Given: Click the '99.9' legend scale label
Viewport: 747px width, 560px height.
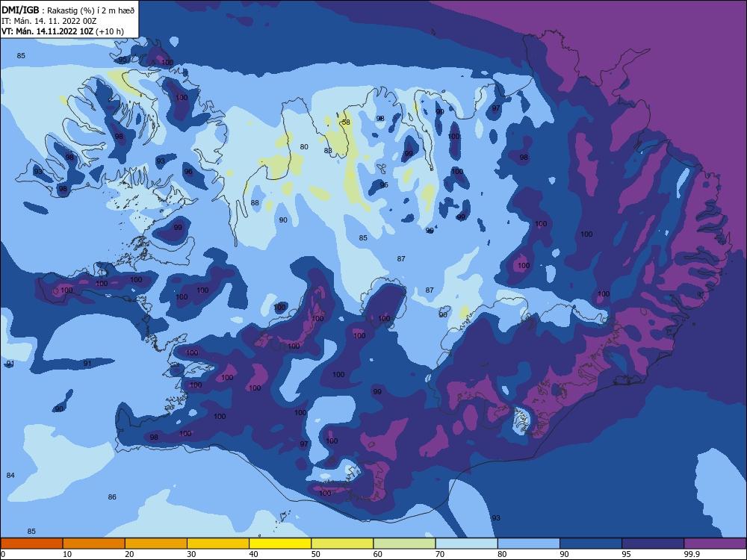Looking at the screenshot, I should pos(692,554).
